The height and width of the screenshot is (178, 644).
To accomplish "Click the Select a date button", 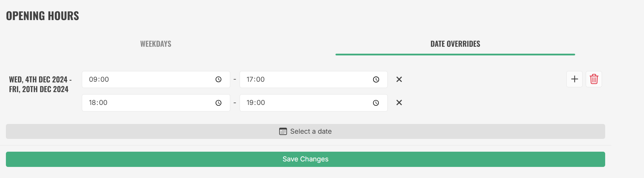I will [x=306, y=132].
